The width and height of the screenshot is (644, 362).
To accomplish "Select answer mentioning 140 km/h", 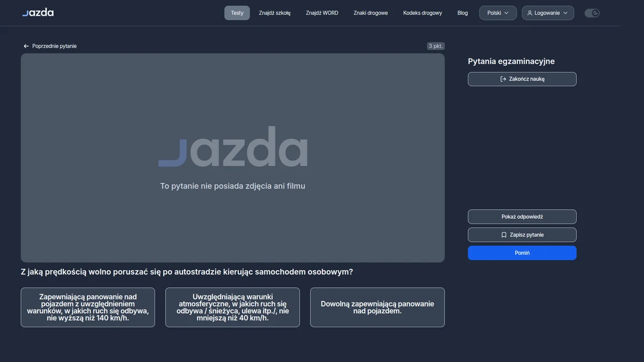I will [x=88, y=307].
